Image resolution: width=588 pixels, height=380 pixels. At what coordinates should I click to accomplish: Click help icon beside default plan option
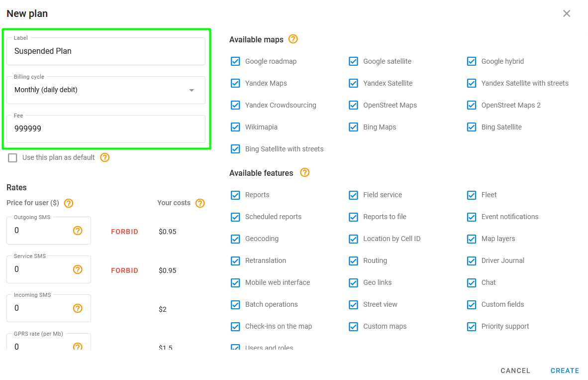[x=104, y=158]
